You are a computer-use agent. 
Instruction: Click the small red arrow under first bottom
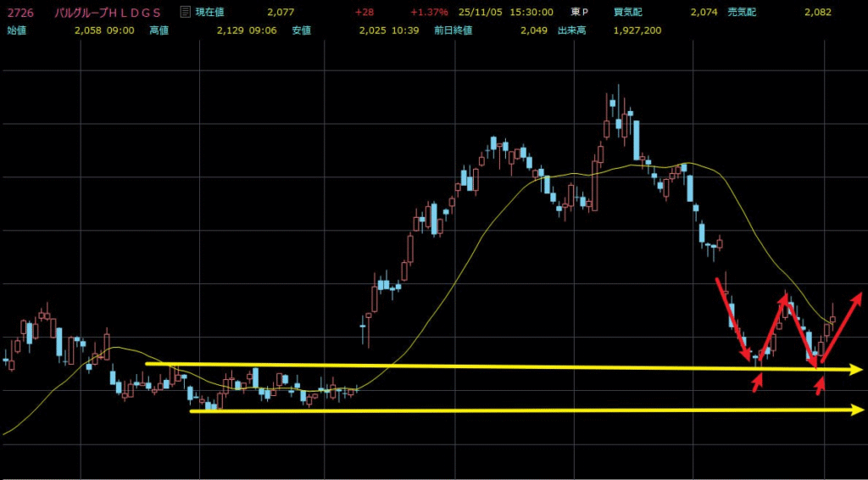[758, 380]
